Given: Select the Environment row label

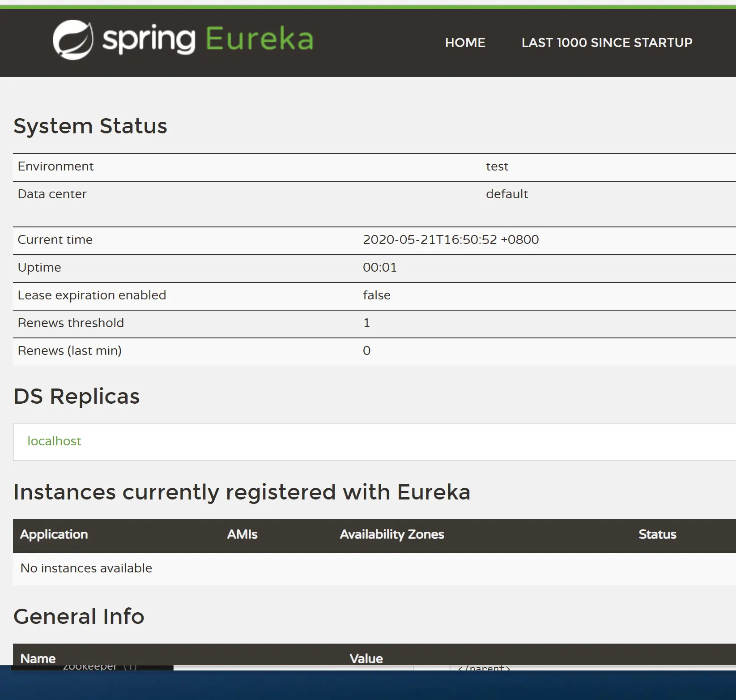Looking at the screenshot, I should (x=55, y=166).
